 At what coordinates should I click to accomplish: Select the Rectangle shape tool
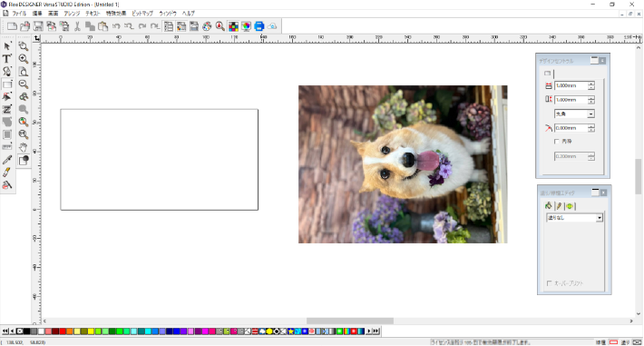pos(7,84)
